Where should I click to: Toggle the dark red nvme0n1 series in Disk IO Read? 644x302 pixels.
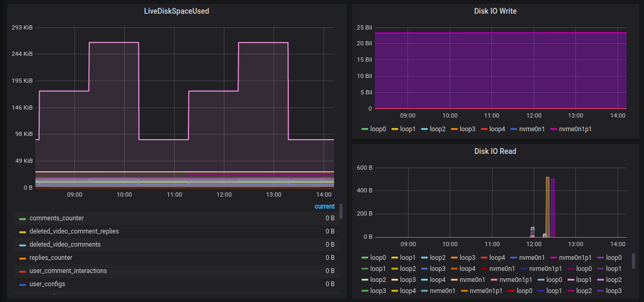[502, 269]
